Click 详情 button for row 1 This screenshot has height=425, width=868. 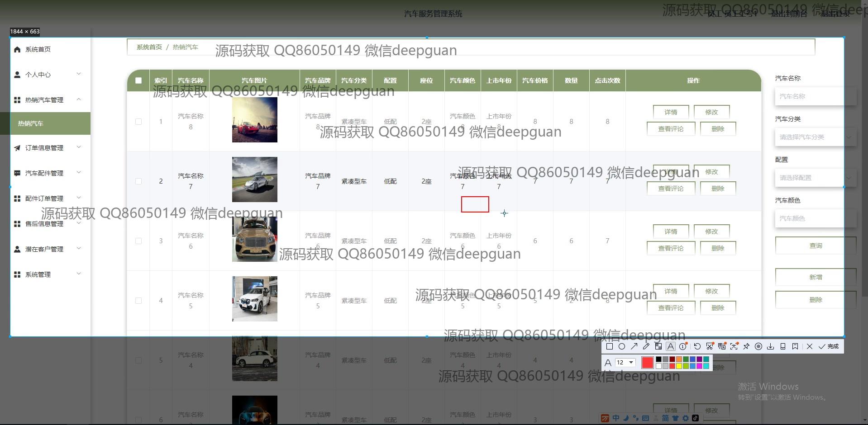click(x=671, y=112)
